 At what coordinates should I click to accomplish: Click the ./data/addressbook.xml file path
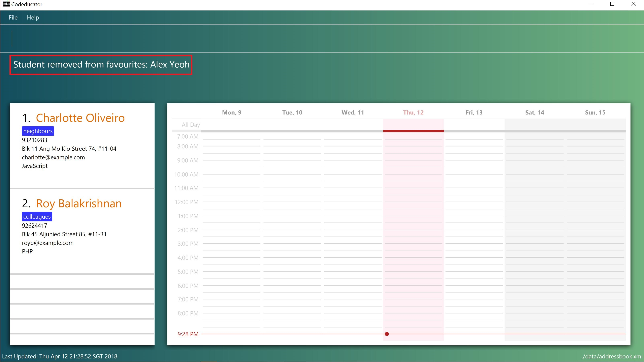point(612,356)
